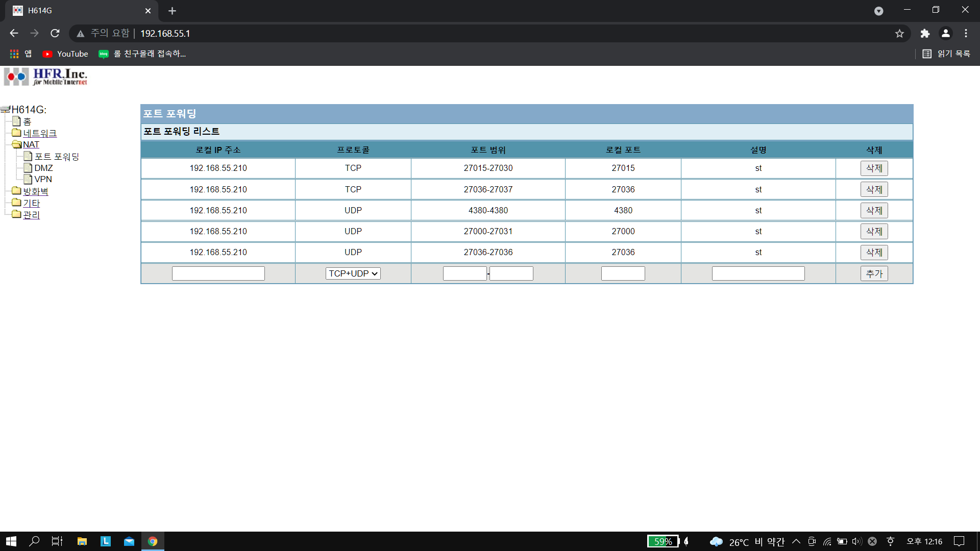Open the reading list button
This screenshot has height=551, width=980.
947,54
